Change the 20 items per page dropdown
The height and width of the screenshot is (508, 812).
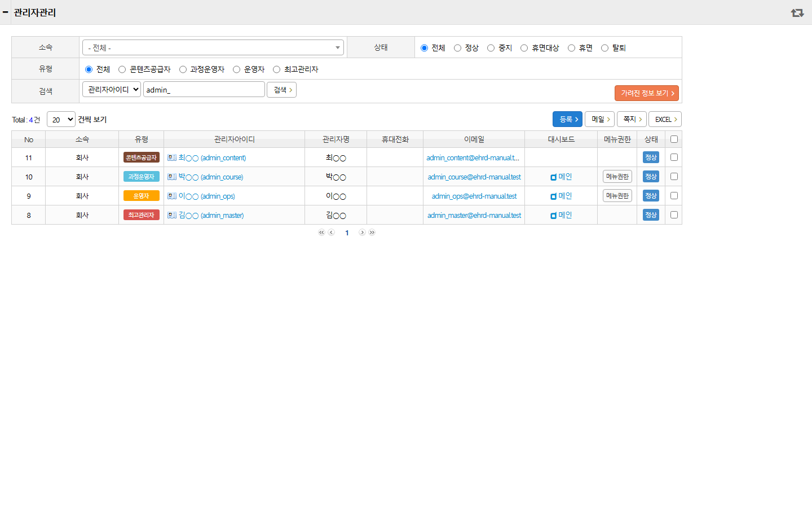coord(61,119)
